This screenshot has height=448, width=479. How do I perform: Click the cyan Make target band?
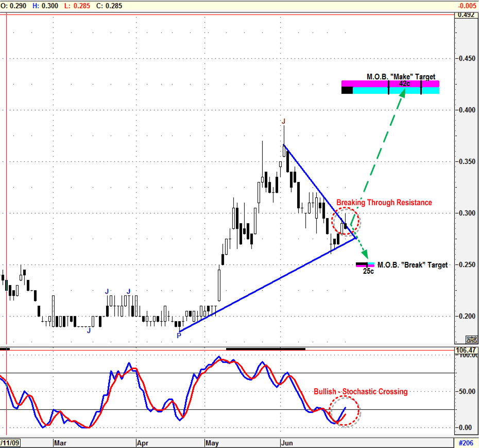point(396,91)
